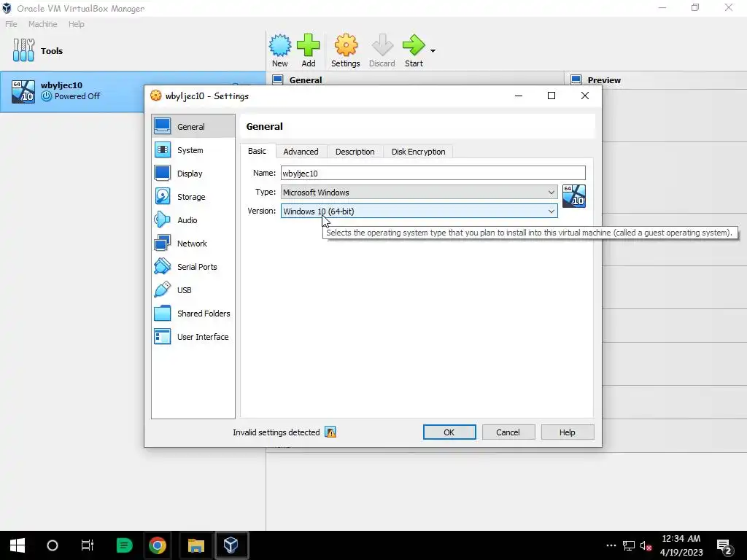
Task: Click the Windows 10 OS type icon in Settings
Action: [x=573, y=196]
